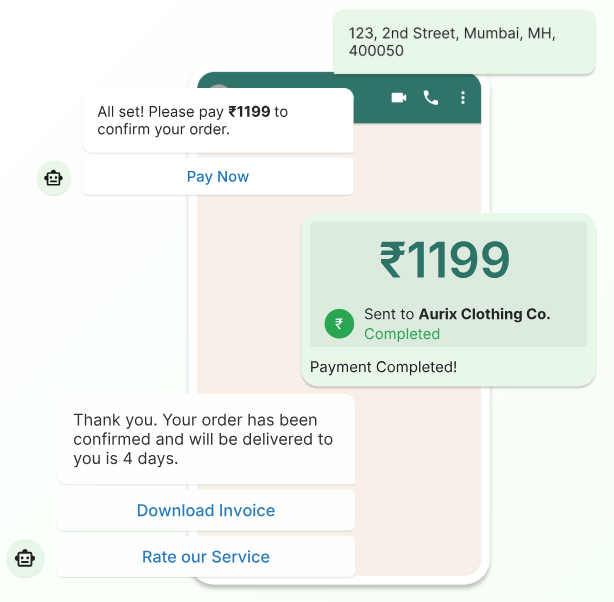This screenshot has width=614, height=602.
Task: Open the three-dot more options menu
Action: [462, 97]
